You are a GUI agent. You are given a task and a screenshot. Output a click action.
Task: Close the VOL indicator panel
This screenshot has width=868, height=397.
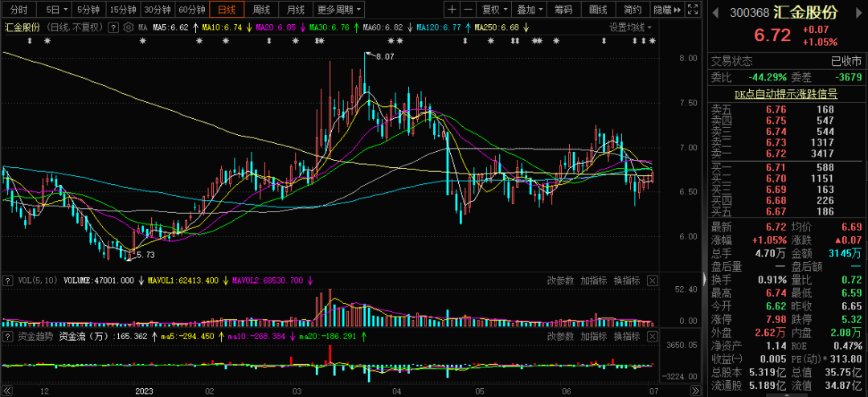coord(652,280)
